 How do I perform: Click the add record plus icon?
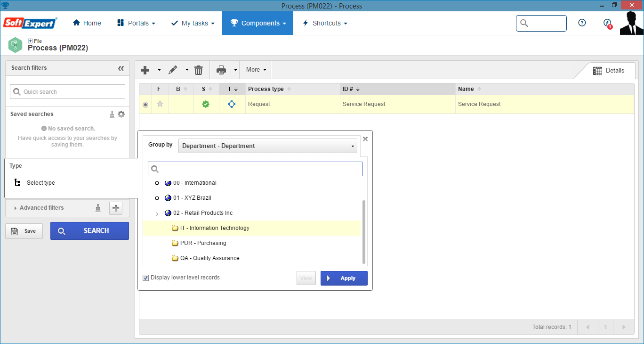(x=145, y=70)
